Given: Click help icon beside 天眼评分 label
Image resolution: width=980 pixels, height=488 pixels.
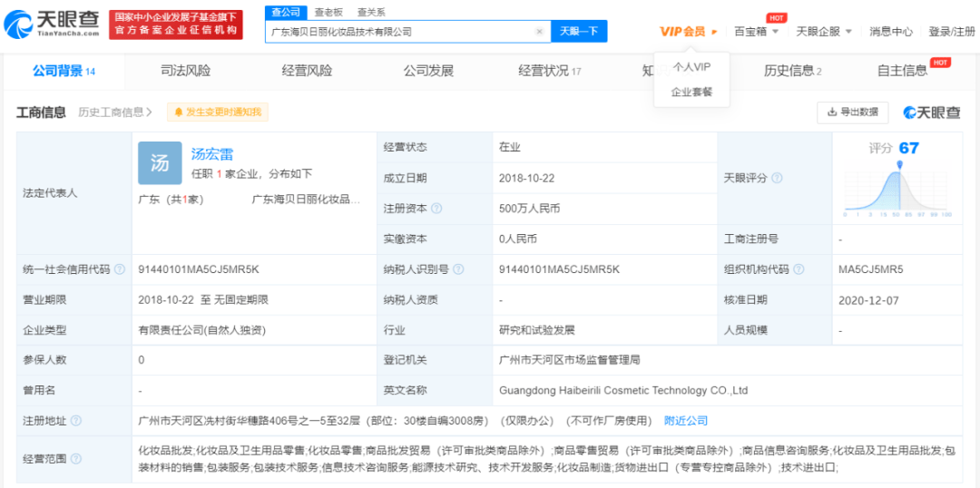Looking at the screenshot, I should click(777, 178).
